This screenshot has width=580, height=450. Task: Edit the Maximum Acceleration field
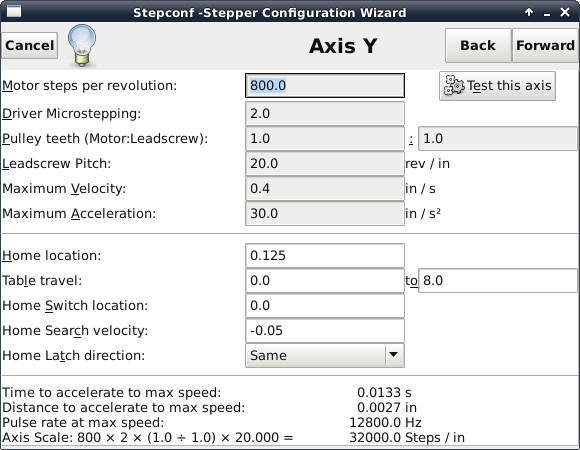(325, 213)
